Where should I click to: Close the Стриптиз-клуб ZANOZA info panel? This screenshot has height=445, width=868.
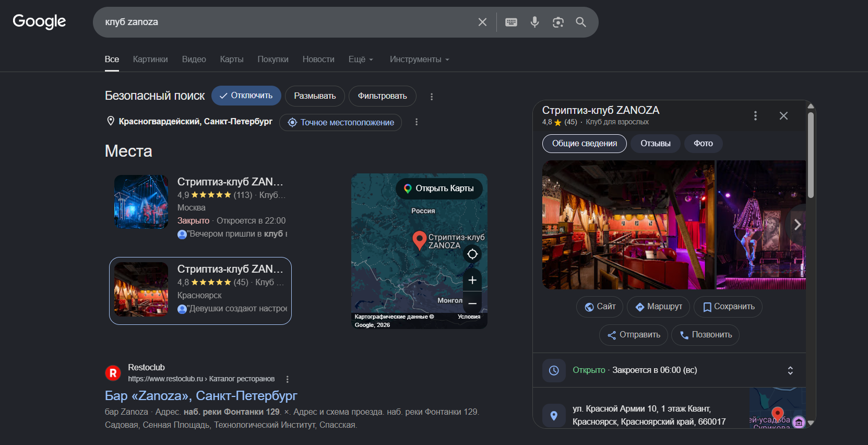coord(783,115)
